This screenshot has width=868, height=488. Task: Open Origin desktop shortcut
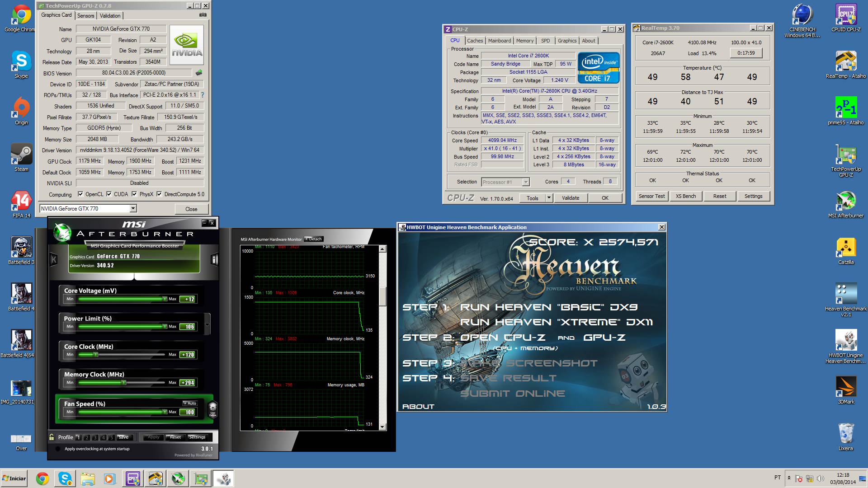coord(21,112)
